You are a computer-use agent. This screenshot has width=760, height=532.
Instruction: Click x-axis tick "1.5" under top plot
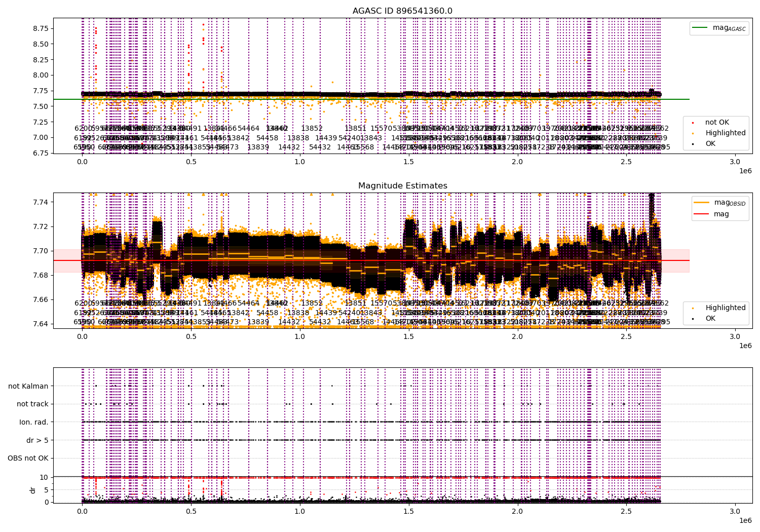[408, 162]
